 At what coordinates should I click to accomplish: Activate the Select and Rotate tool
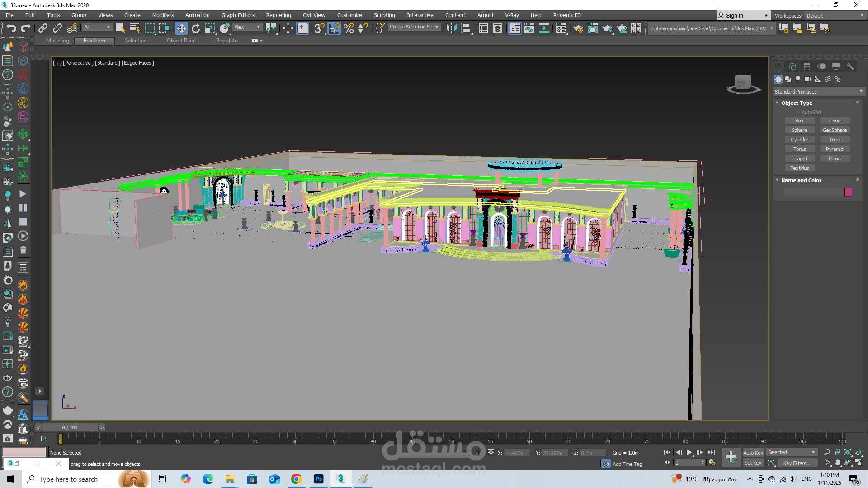coord(196,28)
